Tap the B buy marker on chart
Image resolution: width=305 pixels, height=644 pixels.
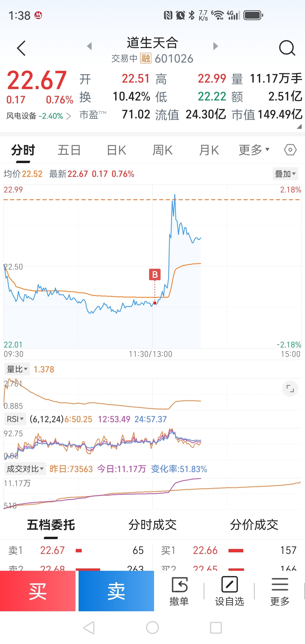(x=155, y=274)
